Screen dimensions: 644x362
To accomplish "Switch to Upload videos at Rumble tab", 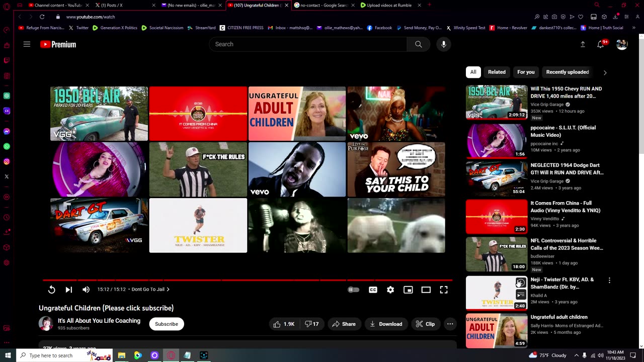I will 390,5.
